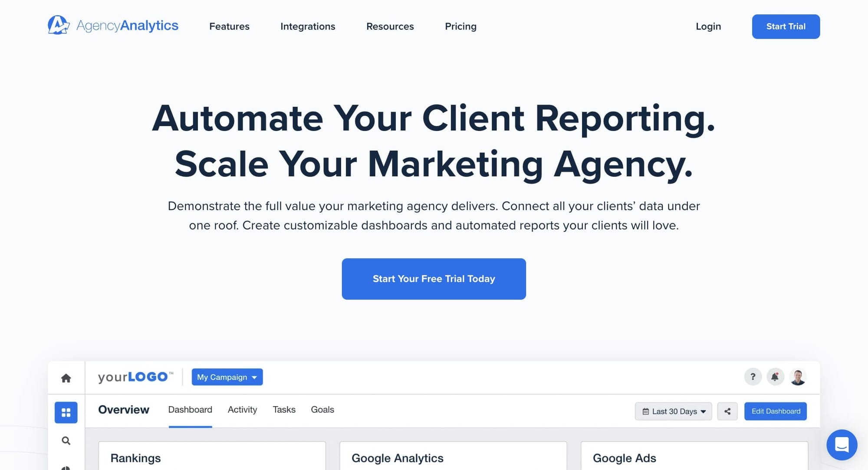The height and width of the screenshot is (470, 868).
Task: Click the Features navigation menu item
Action: coord(229,26)
